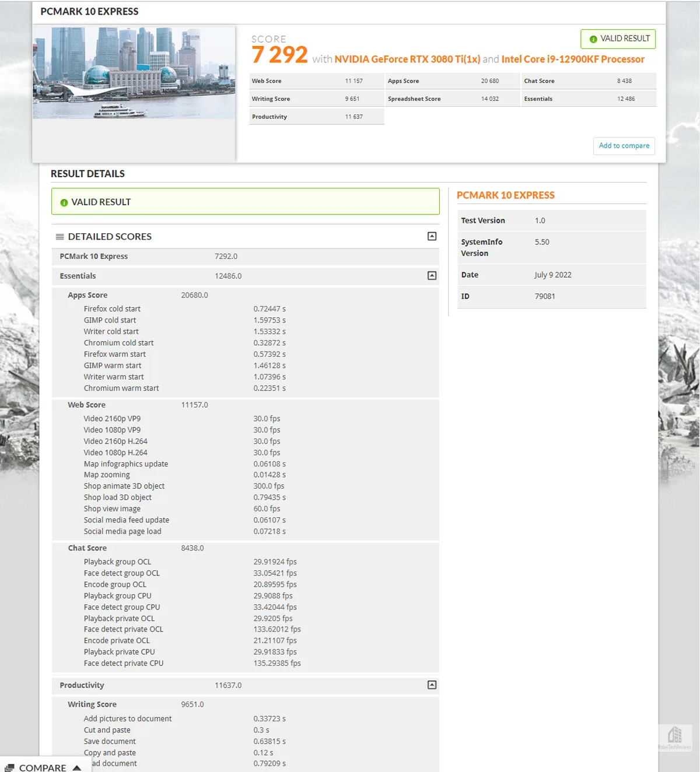Click the ID value 79081
Viewport: 700px width, 772px height.
click(545, 297)
